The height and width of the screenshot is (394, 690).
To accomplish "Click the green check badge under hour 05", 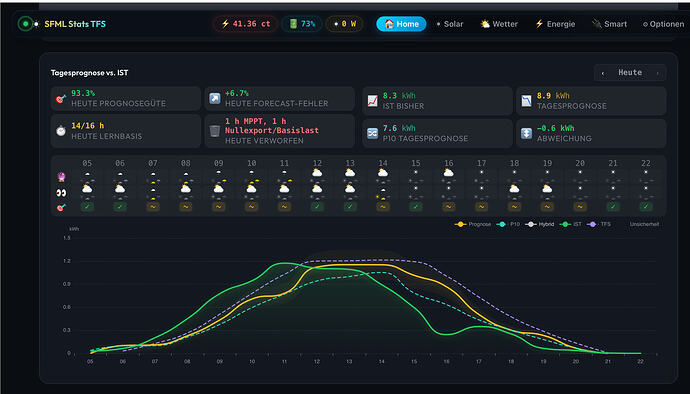I will 87,206.
